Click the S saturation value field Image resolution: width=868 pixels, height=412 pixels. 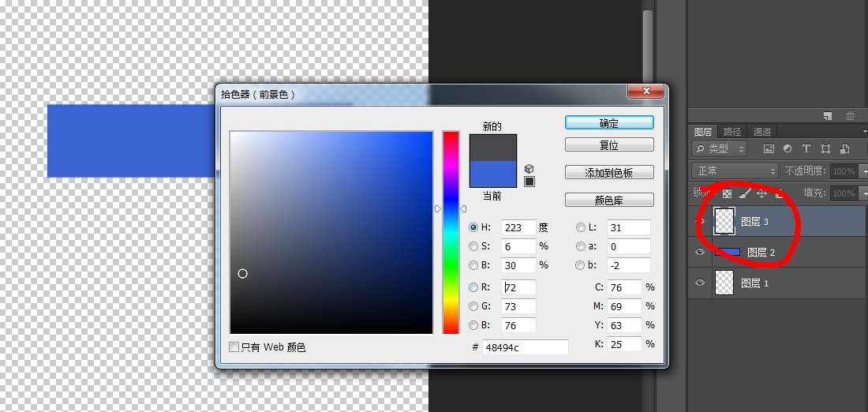click(x=518, y=246)
